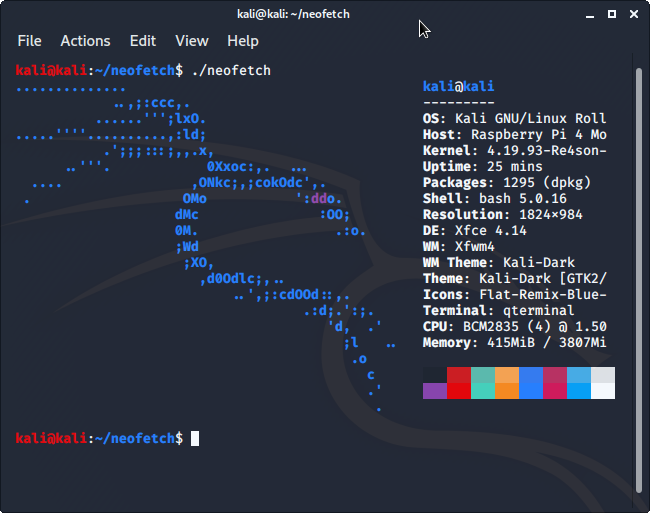Click the ',d0Odlc;,..' ASCII art line
The width and height of the screenshot is (650, 513).
coord(242,279)
